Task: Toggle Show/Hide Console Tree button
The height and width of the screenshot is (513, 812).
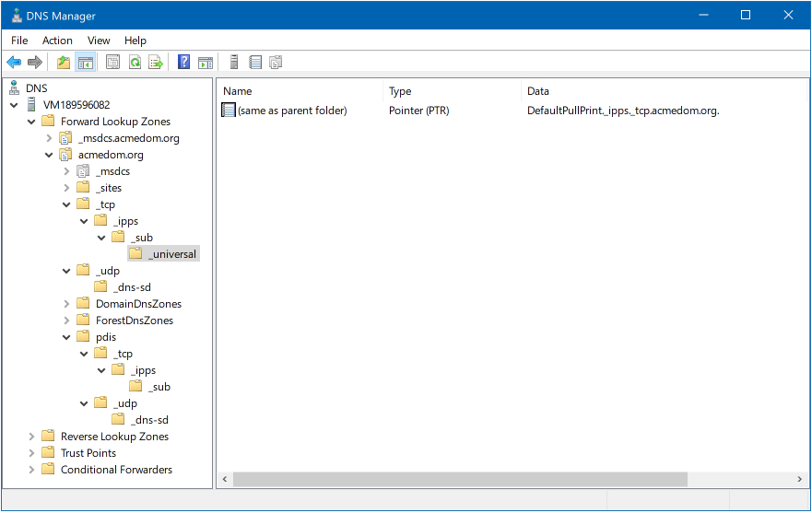Action: point(85,63)
